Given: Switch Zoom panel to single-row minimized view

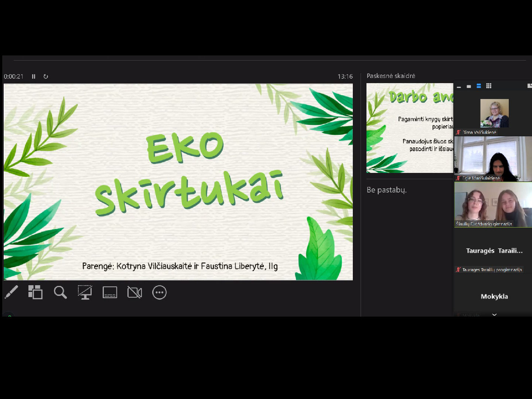Looking at the screenshot, I should point(459,86).
